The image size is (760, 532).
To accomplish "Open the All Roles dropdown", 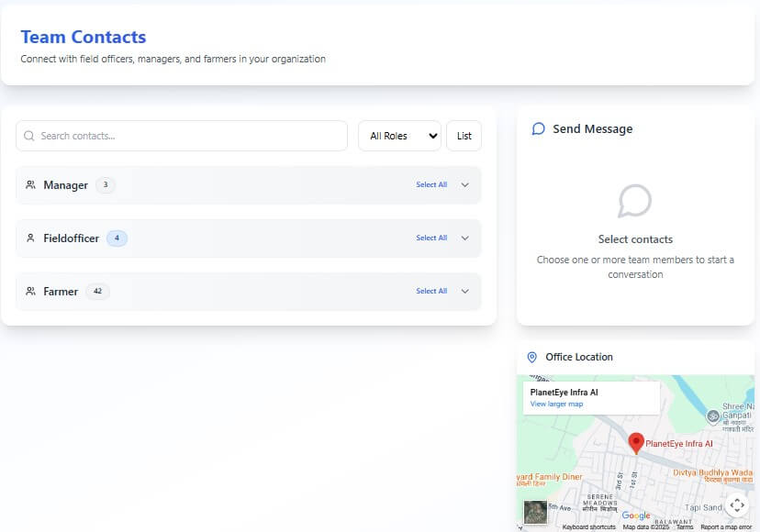I will point(399,135).
